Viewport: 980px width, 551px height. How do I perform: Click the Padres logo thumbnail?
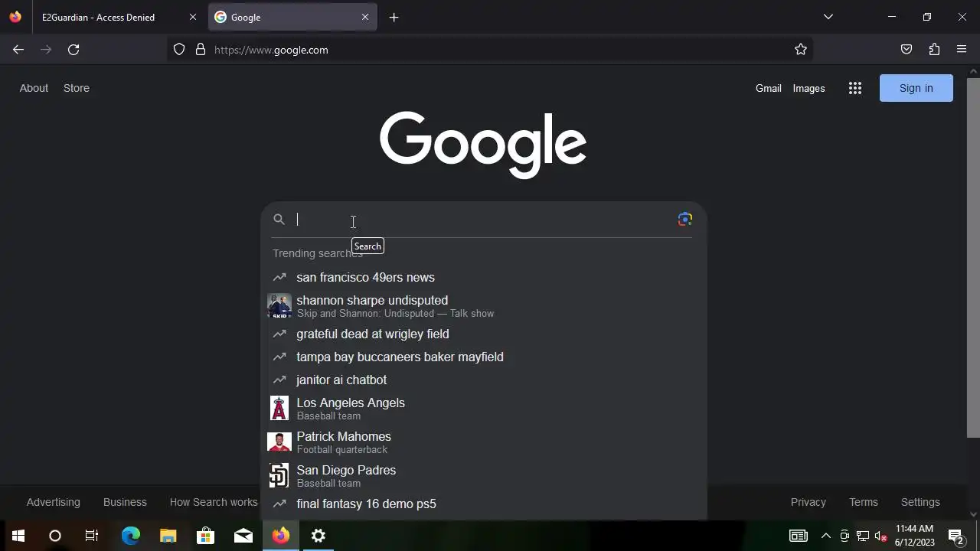click(279, 476)
